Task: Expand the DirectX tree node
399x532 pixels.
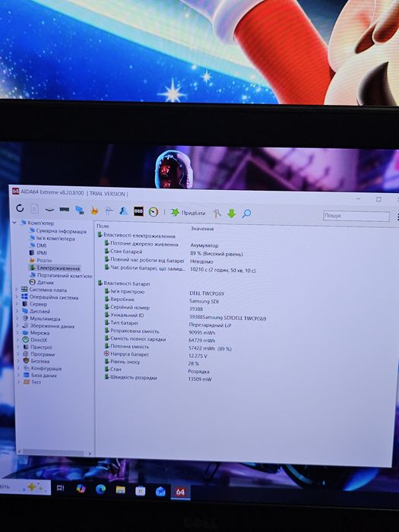Action: click(17, 340)
